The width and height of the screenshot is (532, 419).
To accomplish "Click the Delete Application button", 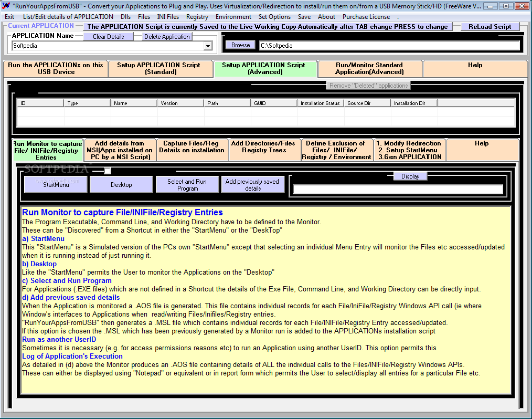I will [167, 37].
